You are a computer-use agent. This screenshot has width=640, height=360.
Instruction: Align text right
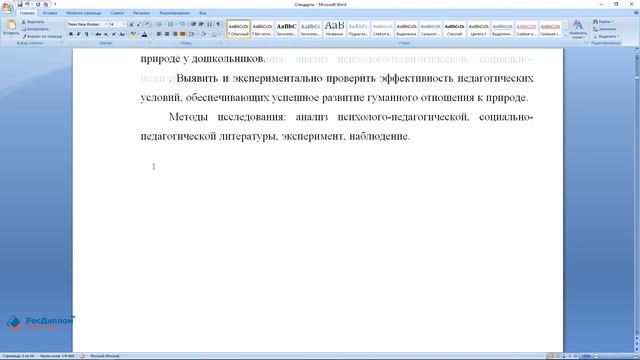[175, 34]
